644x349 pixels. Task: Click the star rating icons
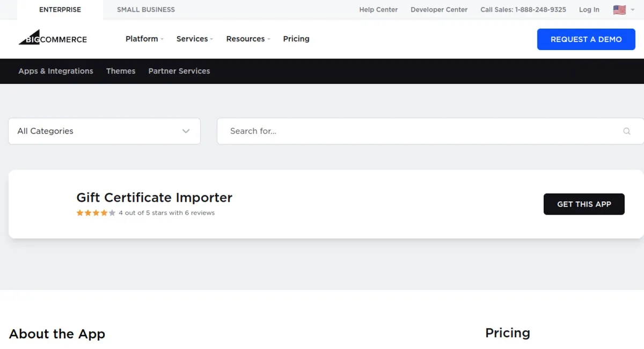(96, 213)
